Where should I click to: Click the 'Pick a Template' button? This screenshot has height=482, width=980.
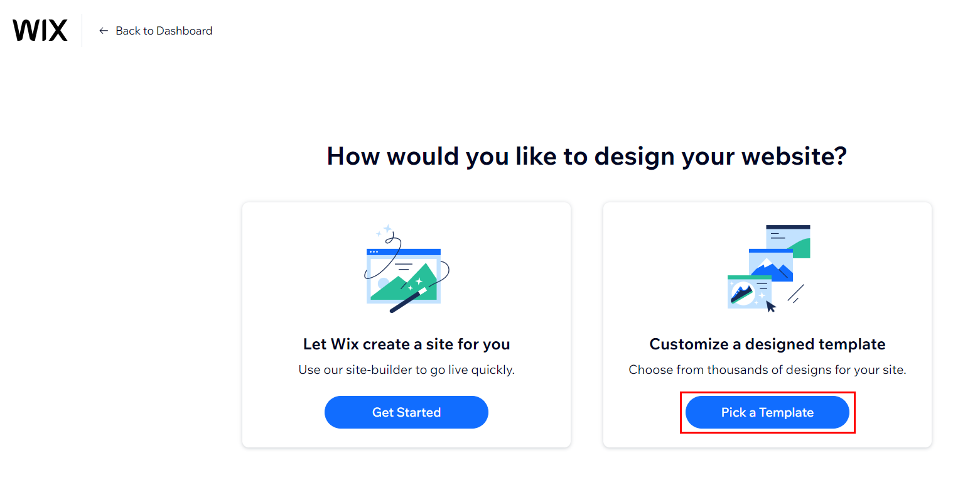[767, 412]
